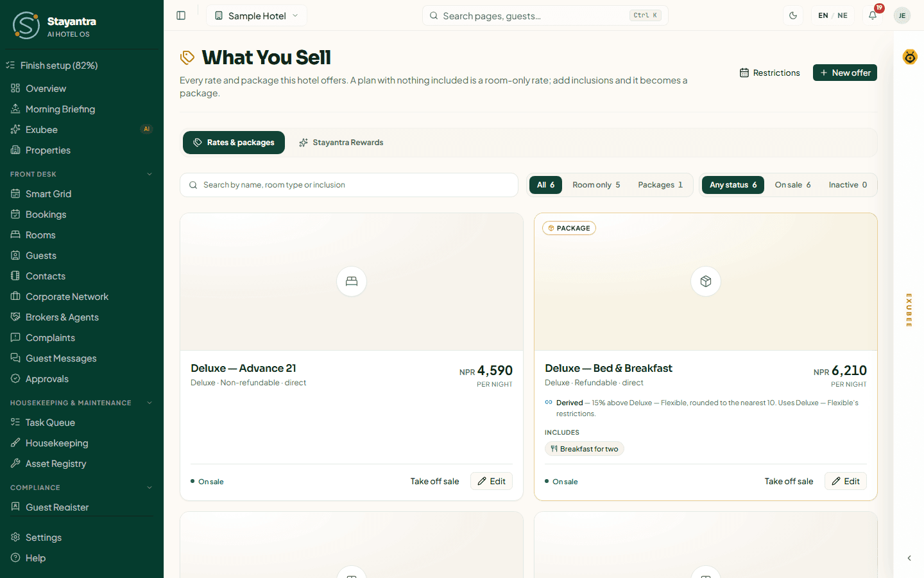Image resolution: width=924 pixels, height=578 pixels.
Task: Switch to Stayantra Rewards tab
Action: click(x=341, y=143)
